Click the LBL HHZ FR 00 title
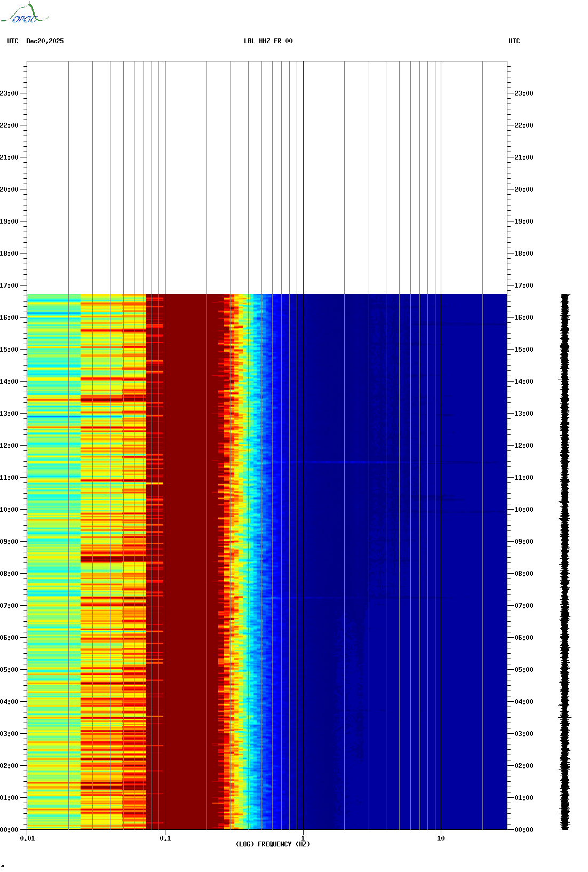Viewport: 588px width, 872px height. [x=268, y=41]
